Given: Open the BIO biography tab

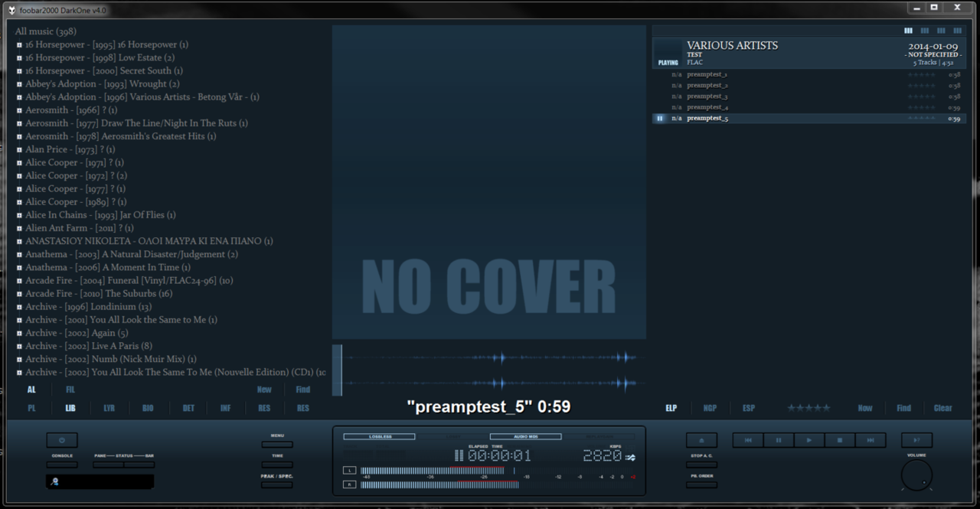Looking at the screenshot, I should coord(148,409).
